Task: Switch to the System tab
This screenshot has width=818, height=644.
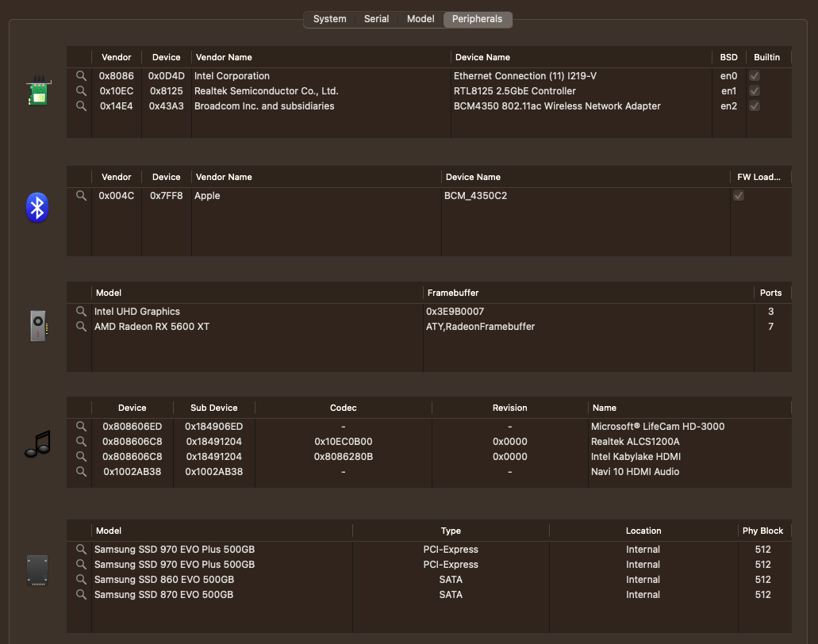Action: click(330, 19)
